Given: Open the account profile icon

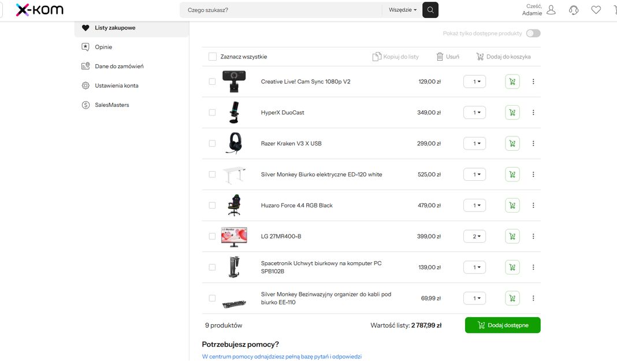Looking at the screenshot, I should (551, 10).
